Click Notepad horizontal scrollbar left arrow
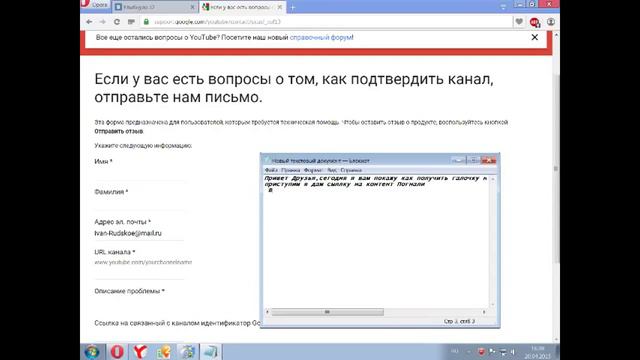 coord(267,312)
